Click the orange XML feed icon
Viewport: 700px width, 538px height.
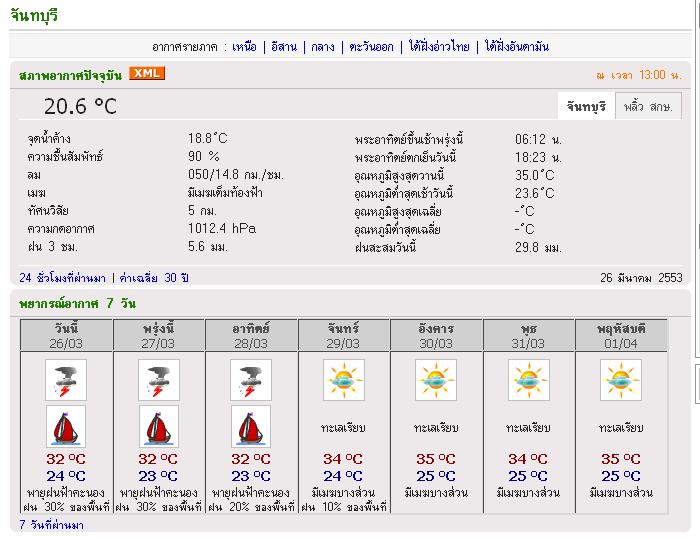147,73
